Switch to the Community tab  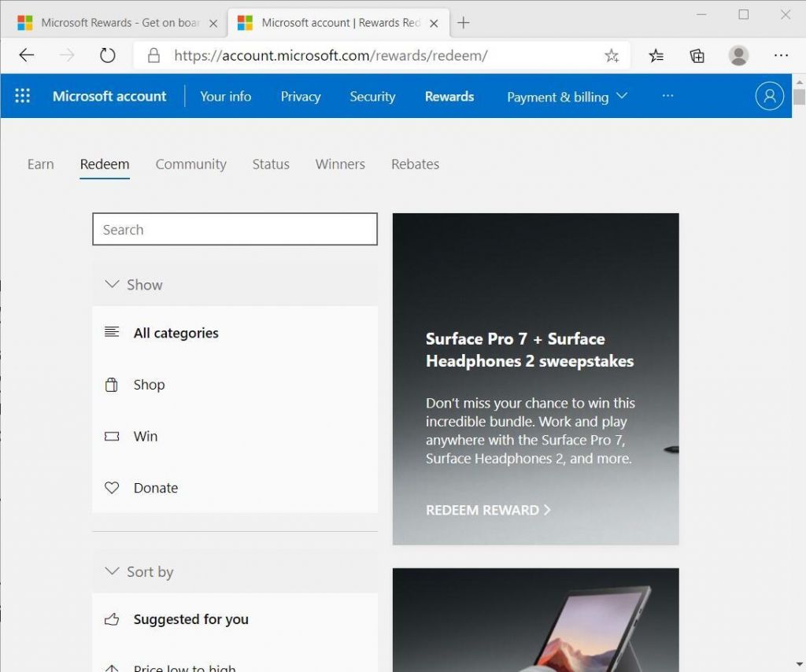pos(190,164)
